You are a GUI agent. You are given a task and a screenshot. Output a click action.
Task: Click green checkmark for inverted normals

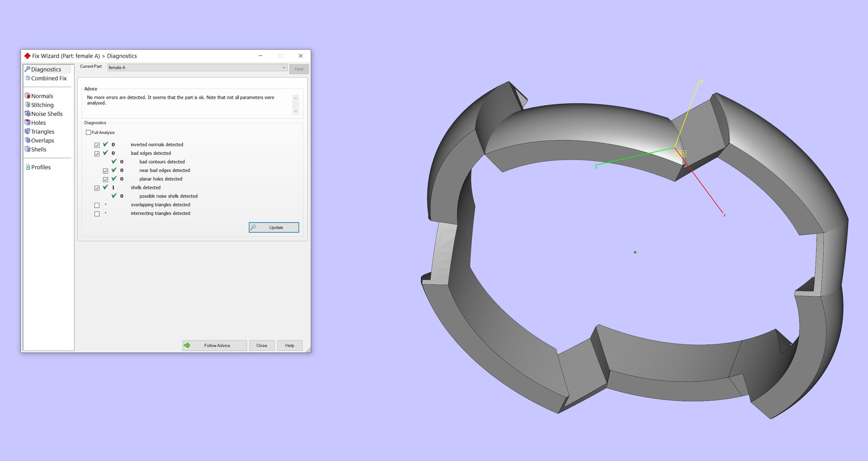pos(106,144)
